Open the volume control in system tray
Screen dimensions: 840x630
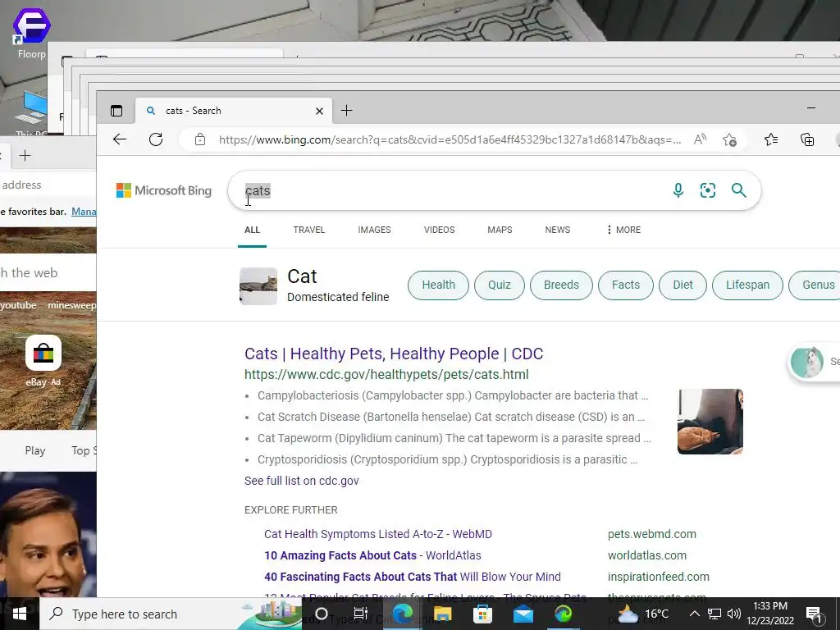[x=734, y=614]
